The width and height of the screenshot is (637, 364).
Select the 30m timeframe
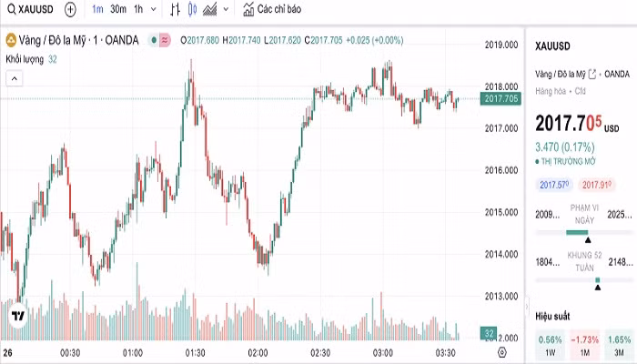[x=118, y=9]
